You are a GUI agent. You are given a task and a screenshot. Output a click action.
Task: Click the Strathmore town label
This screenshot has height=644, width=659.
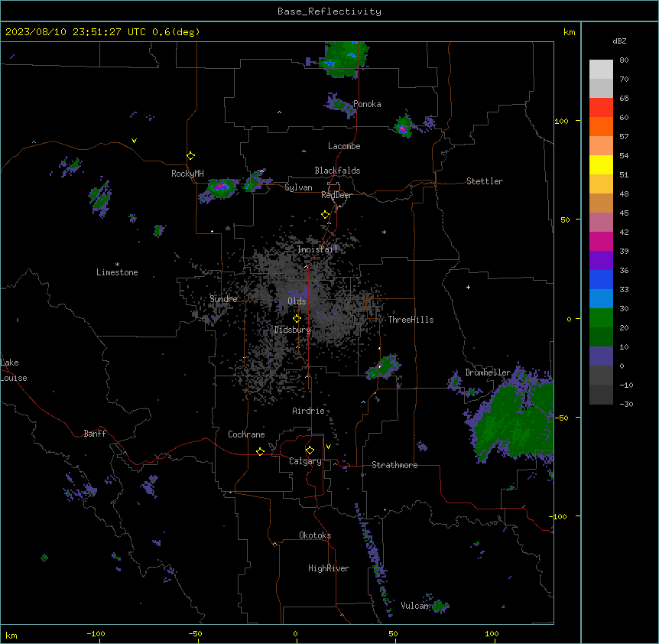pos(394,465)
